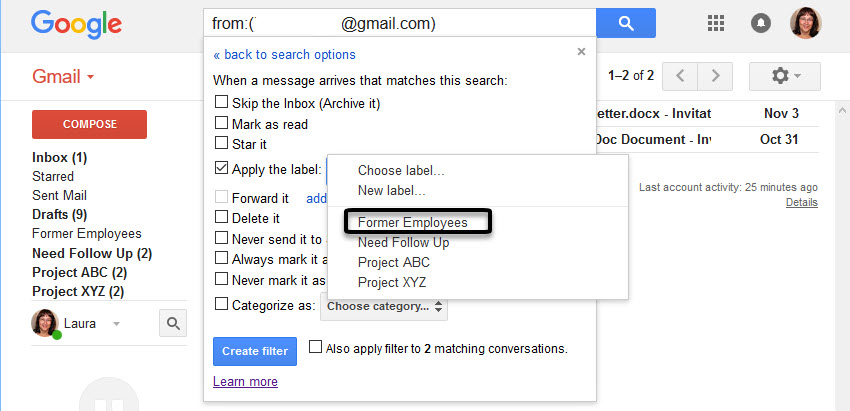
Task: Go to newer messages arrow
Action: click(681, 76)
